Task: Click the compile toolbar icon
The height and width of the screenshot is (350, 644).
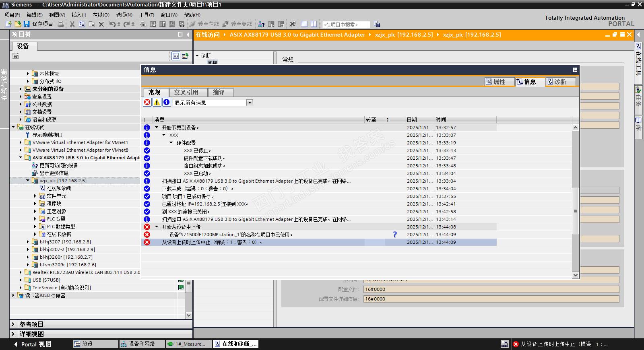Action: pos(143,24)
